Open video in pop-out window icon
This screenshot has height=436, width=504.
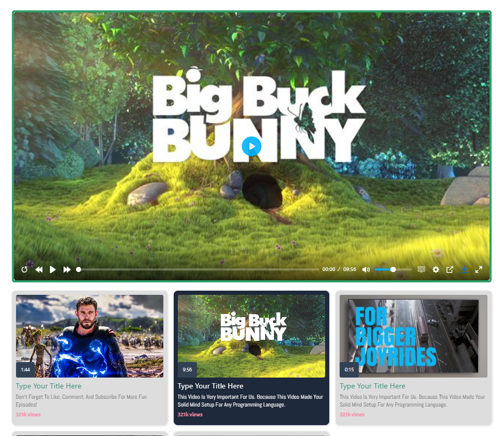[450, 269]
